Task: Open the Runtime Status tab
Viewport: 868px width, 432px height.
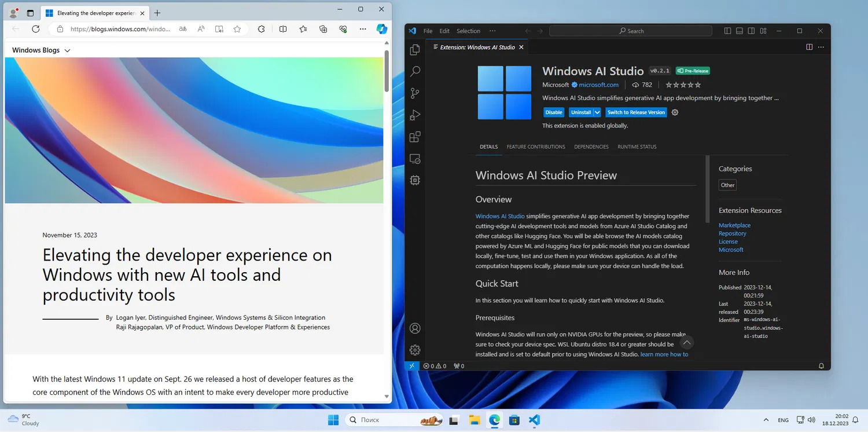Action: pyautogui.click(x=637, y=147)
